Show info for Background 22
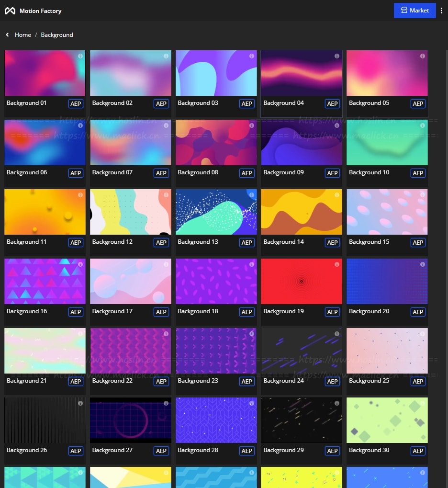448x488 pixels. tap(166, 334)
